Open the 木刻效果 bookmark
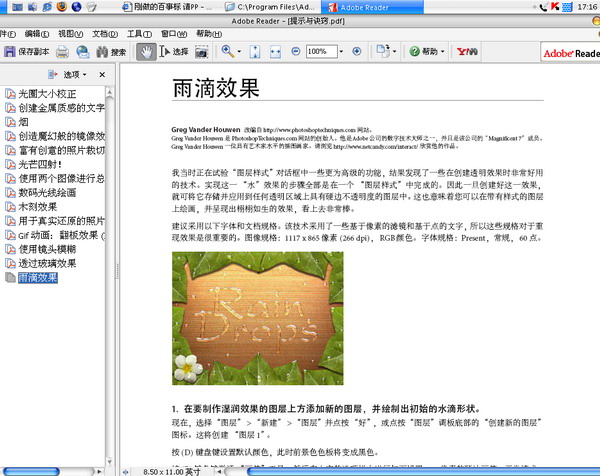Image resolution: width=600 pixels, height=476 pixels. pos(38,207)
